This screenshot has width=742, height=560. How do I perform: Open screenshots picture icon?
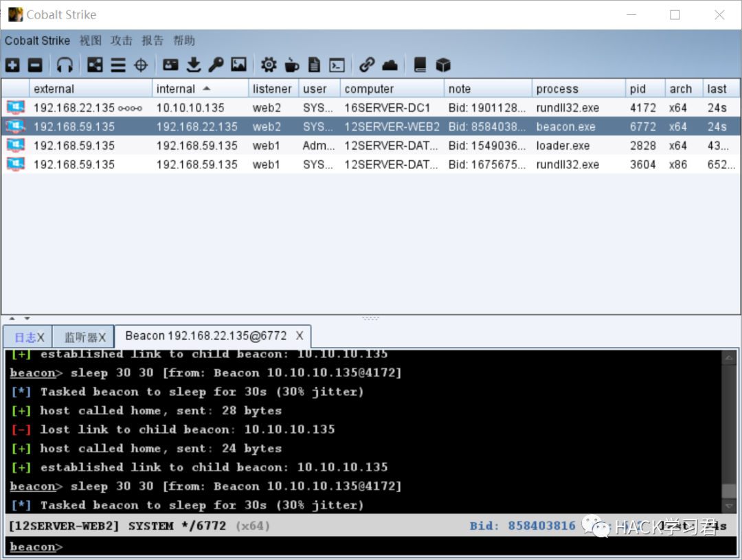pos(239,65)
